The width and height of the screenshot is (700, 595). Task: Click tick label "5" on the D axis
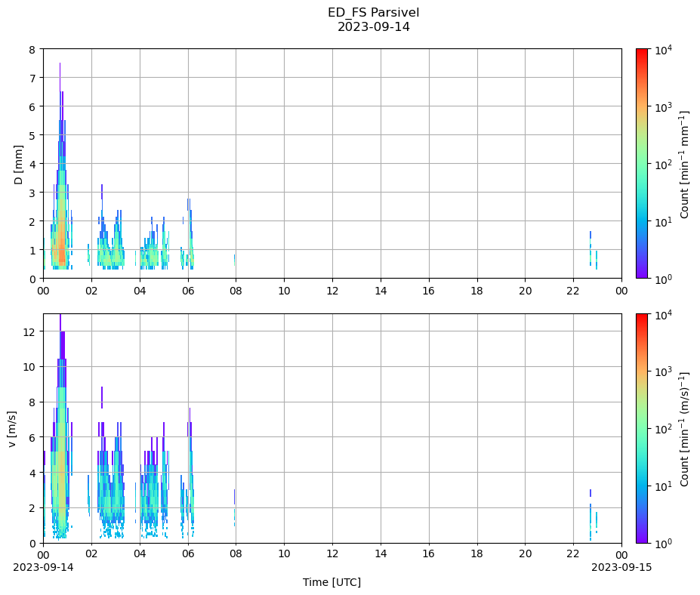pos(32,136)
